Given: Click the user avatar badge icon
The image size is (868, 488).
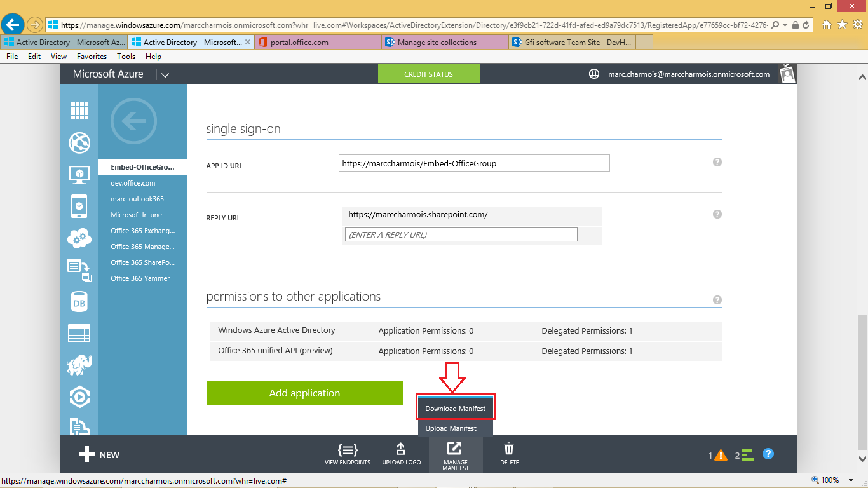Looking at the screenshot, I should pos(788,74).
